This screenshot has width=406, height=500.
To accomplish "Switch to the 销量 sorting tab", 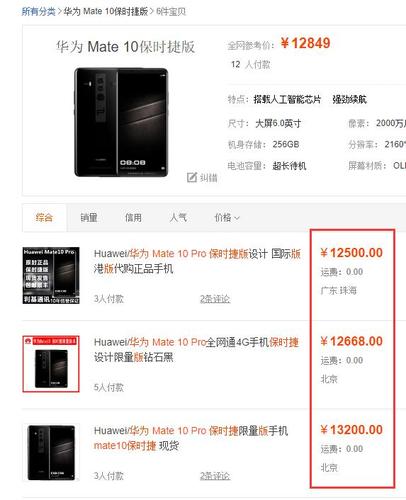I will 89,218.
